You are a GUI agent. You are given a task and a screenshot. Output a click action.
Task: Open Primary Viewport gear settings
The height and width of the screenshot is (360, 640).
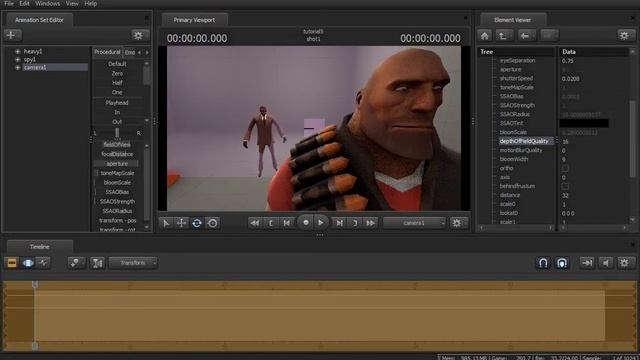(458, 223)
